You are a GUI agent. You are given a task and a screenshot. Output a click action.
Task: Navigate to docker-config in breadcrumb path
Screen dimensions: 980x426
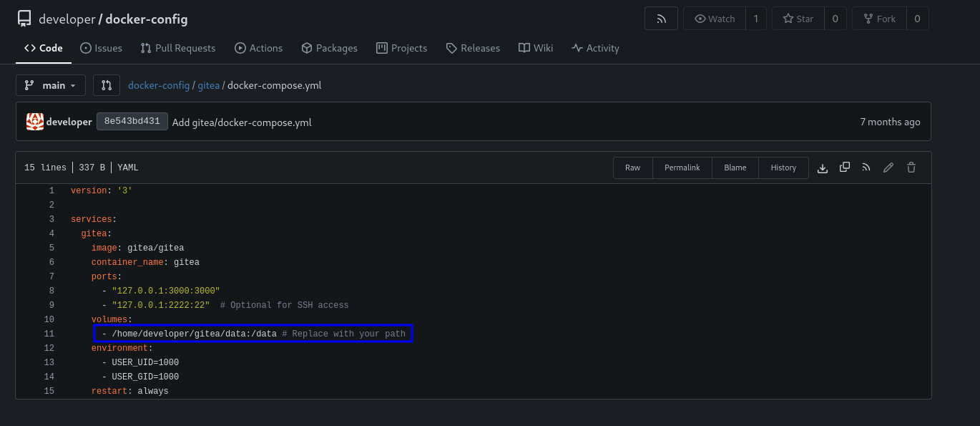[x=159, y=85]
